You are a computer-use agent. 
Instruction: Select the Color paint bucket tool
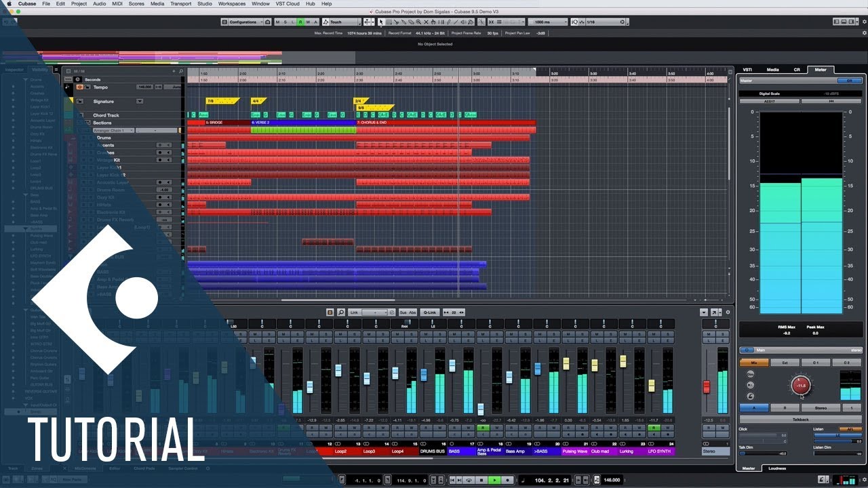pyautogui.click(x=471, y=22)
